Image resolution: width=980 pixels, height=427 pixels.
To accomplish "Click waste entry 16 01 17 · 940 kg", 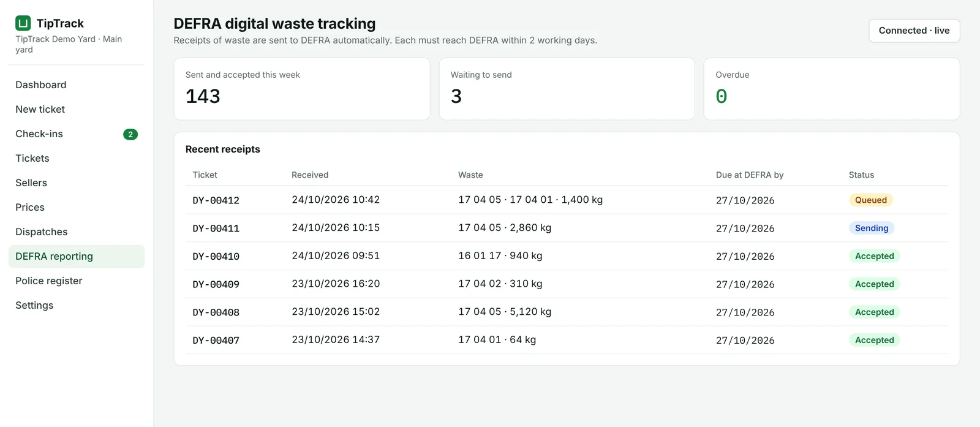I will coord(500,256).
